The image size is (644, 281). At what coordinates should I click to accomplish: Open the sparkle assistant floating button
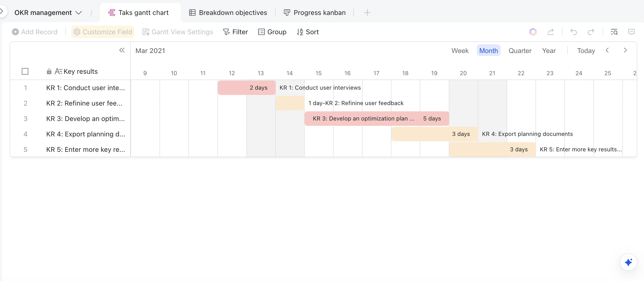pyautogui.click(x=628, y=262)
